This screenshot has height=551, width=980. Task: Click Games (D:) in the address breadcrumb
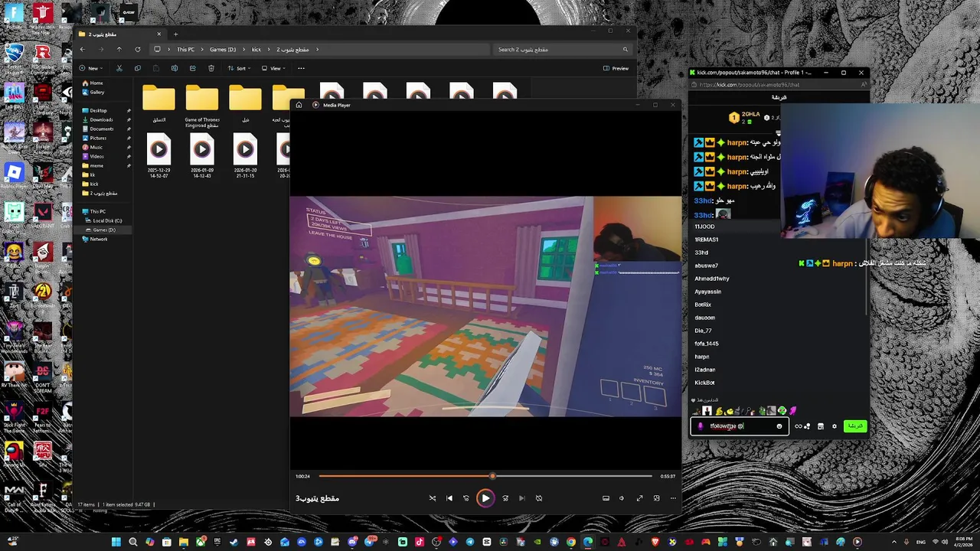click(223, 50)
